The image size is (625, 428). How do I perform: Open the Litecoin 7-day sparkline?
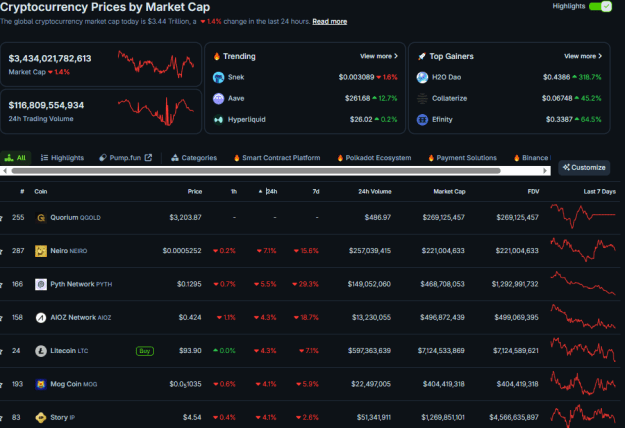[x=583, y=349]
